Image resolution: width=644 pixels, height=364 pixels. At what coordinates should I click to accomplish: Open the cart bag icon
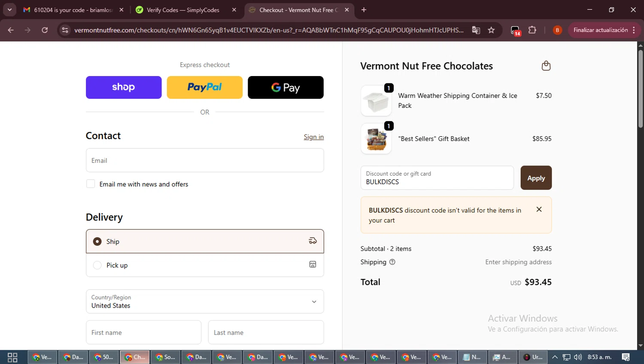point(546,66)
